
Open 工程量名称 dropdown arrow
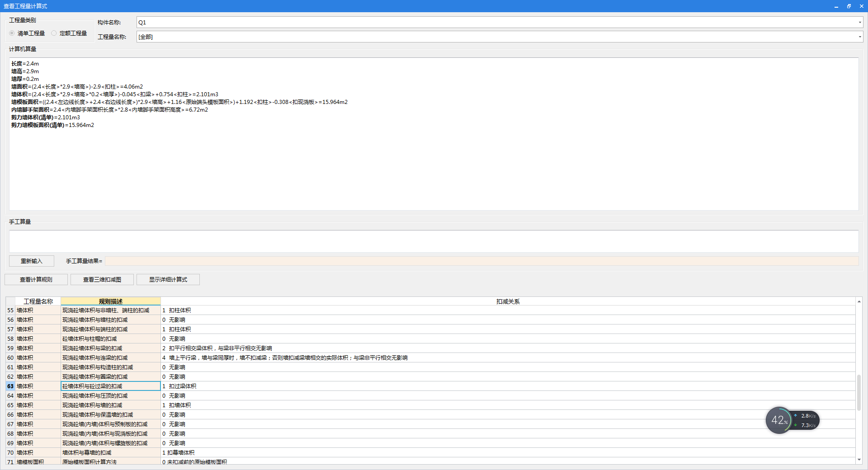pyautogui.click(x=859, y=37)
